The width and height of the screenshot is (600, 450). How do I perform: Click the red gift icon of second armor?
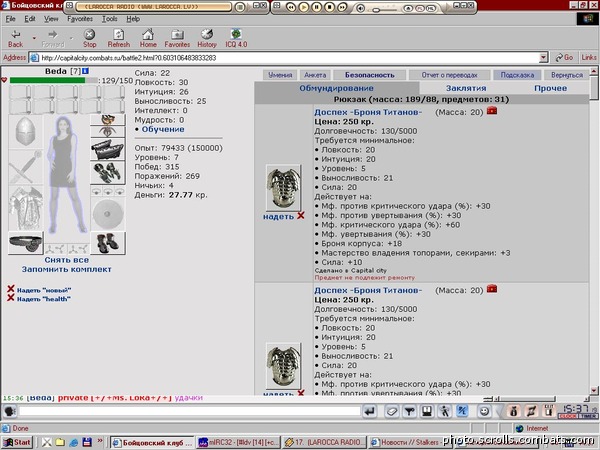pos(492,289)
